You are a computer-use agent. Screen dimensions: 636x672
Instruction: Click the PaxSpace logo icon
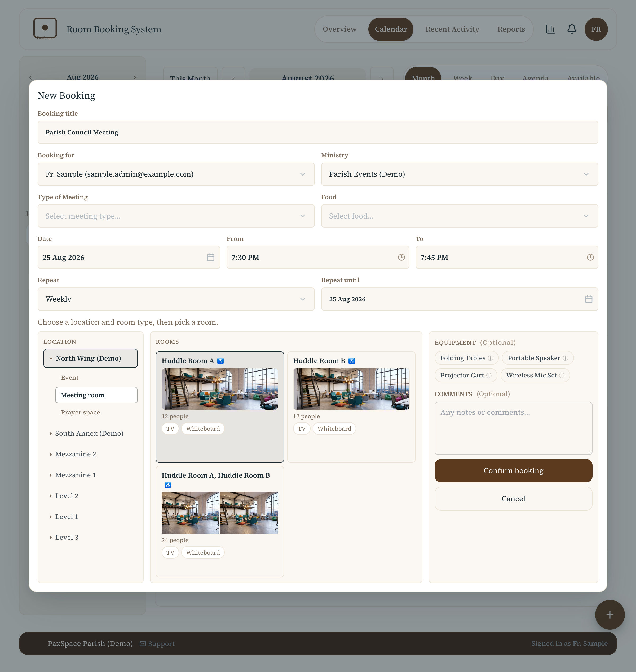click(x=45, y=28)
